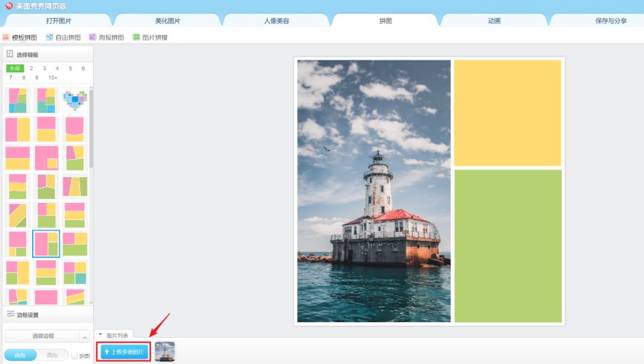Filter templates for 10+ photos

pyautogui.click(x=53, y=78)
